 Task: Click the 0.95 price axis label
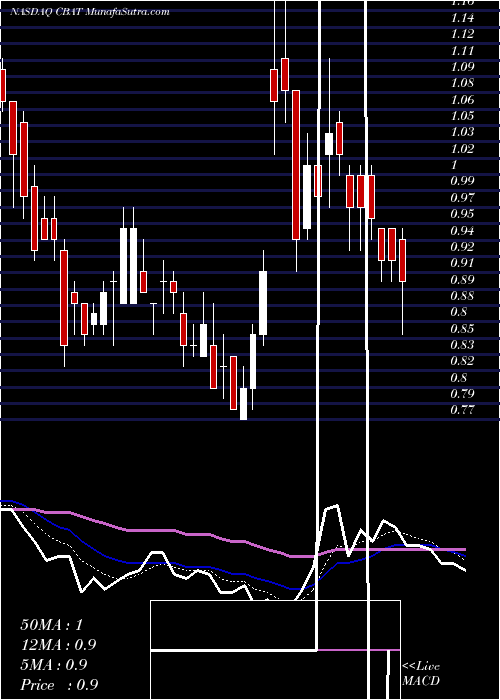point(462,214)
